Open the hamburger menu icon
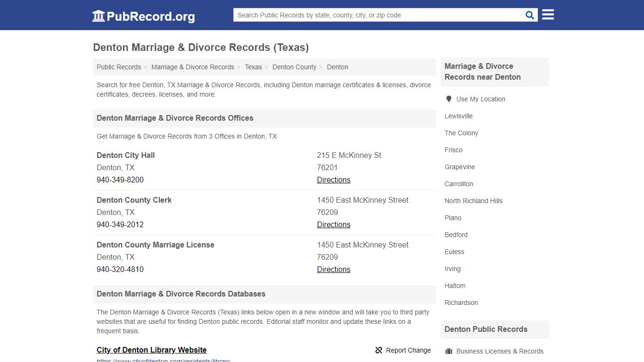Viewport: 644px width, 362px height. [548, 15]
